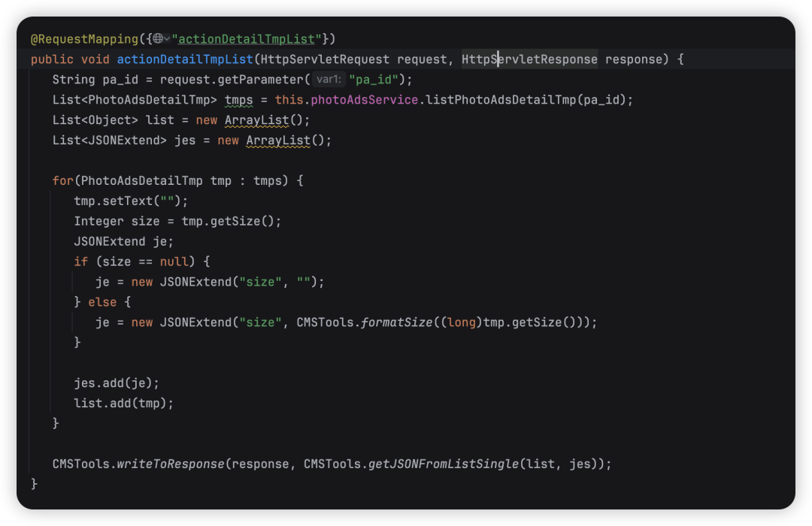Expand the chevron beside the globe icon
The width and height of the screenshot is (812, 526).
click(x=166, y=38)
